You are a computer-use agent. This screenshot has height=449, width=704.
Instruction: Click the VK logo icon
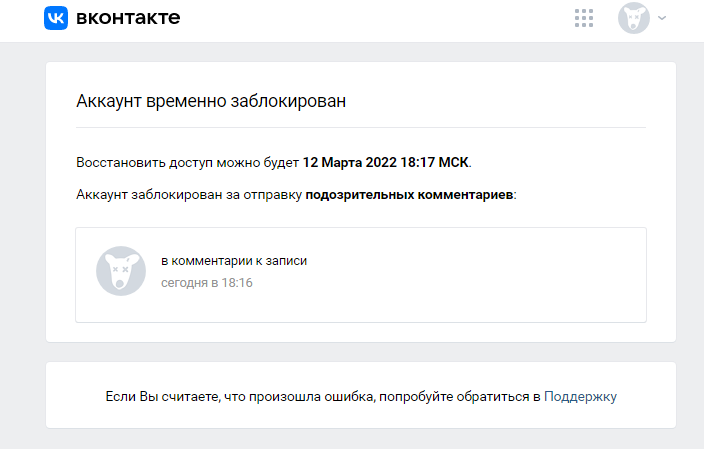click(x=56, y=18)
